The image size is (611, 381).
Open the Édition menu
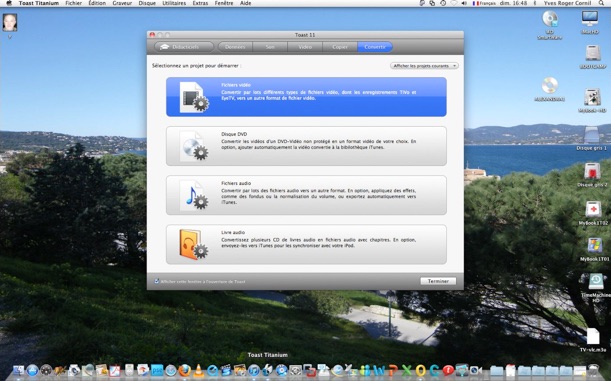click(97, 3)
